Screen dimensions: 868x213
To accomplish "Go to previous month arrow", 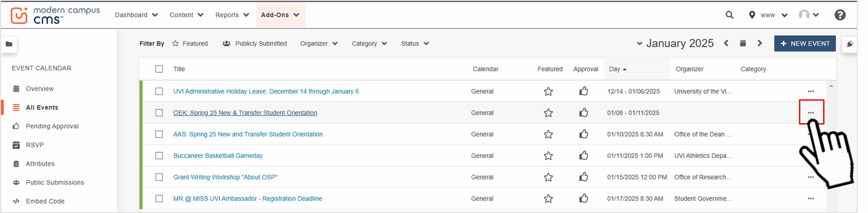I will click(x=726, y=43).
